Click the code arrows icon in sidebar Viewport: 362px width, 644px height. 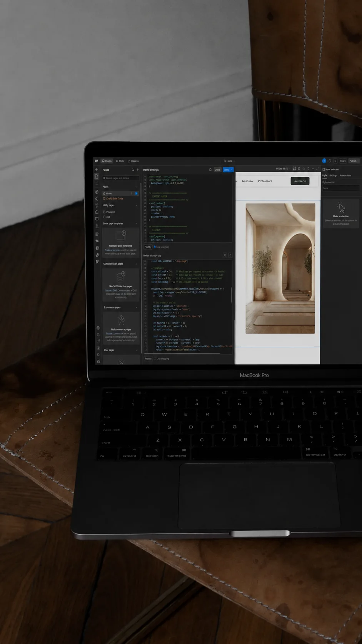tap(97, 241)
